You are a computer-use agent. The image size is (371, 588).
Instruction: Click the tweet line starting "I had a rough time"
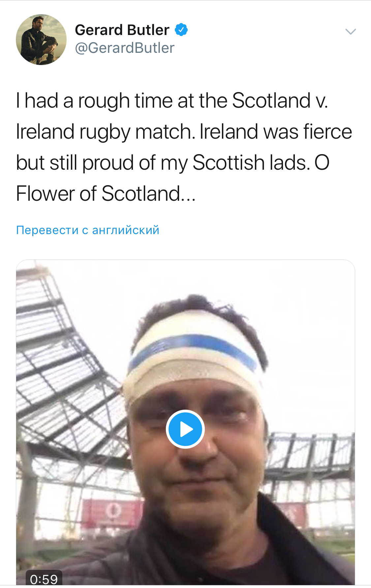[171, 100]
